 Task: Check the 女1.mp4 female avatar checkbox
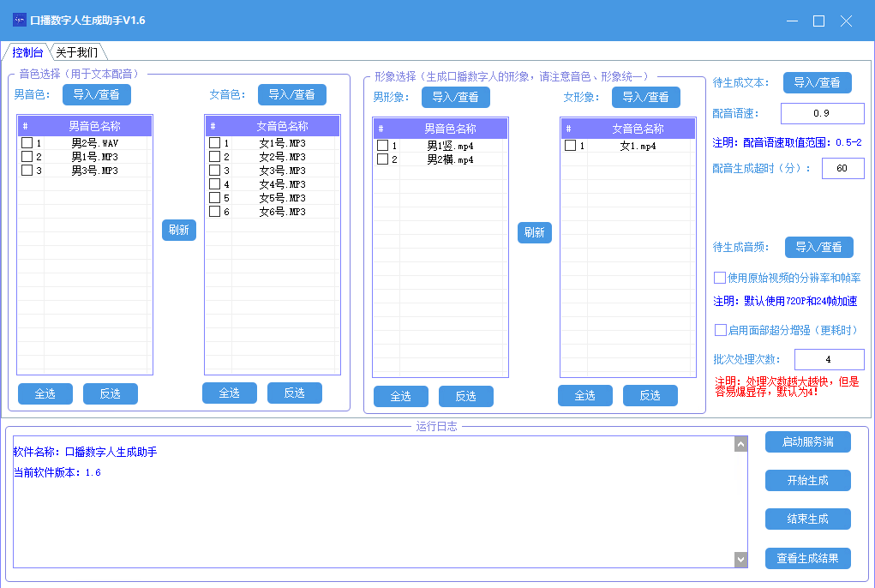pyautogui.click(x=571, y=146)
